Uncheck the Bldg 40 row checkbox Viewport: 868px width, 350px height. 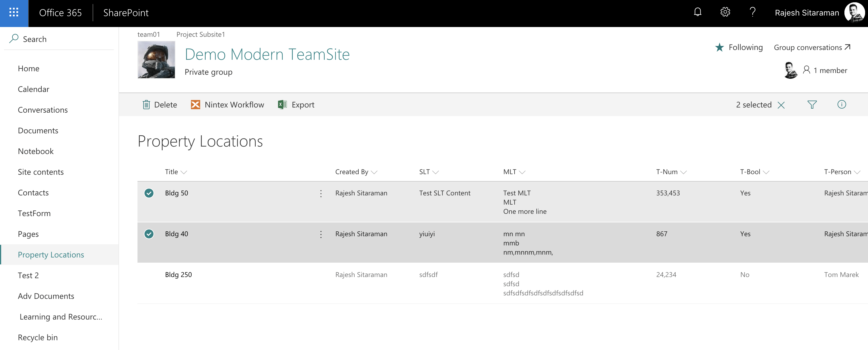click(x=149, y=234)
